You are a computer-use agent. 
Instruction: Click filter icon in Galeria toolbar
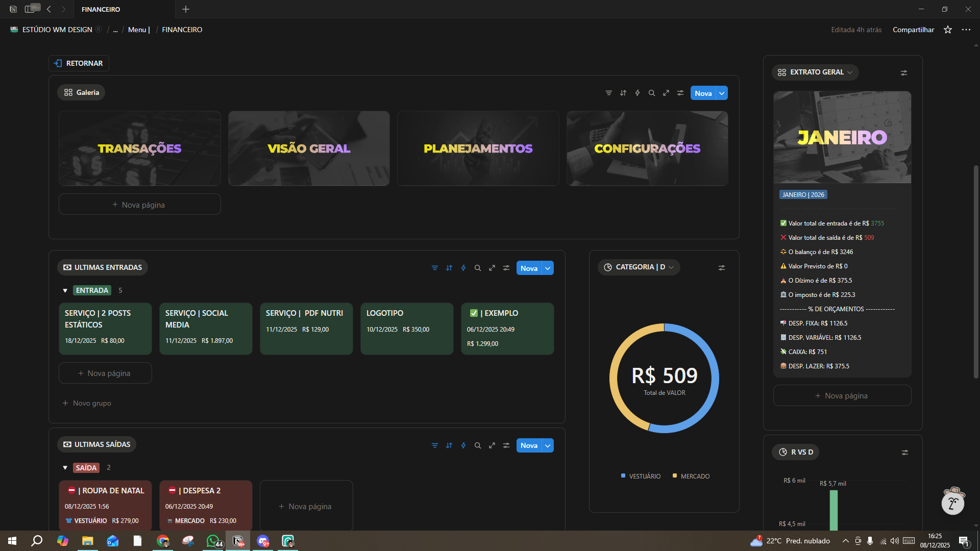coord(608,93)
